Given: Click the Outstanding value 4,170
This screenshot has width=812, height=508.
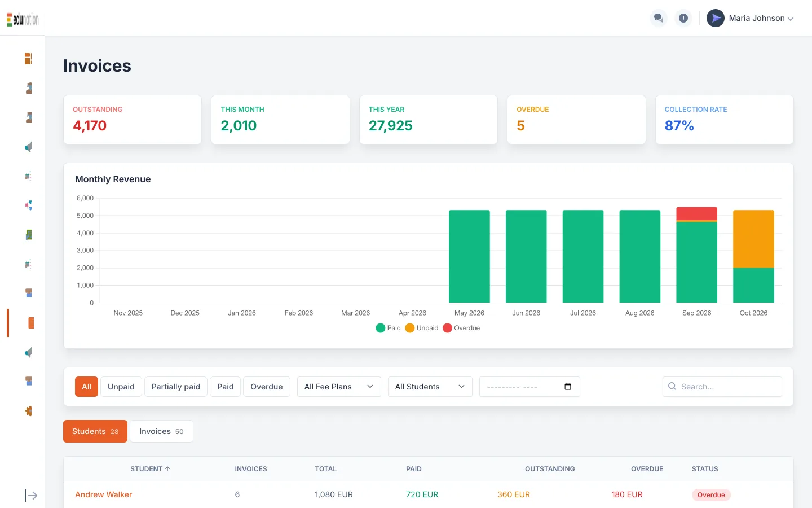Looking at the screenshot, I should [x=90, y=126].
